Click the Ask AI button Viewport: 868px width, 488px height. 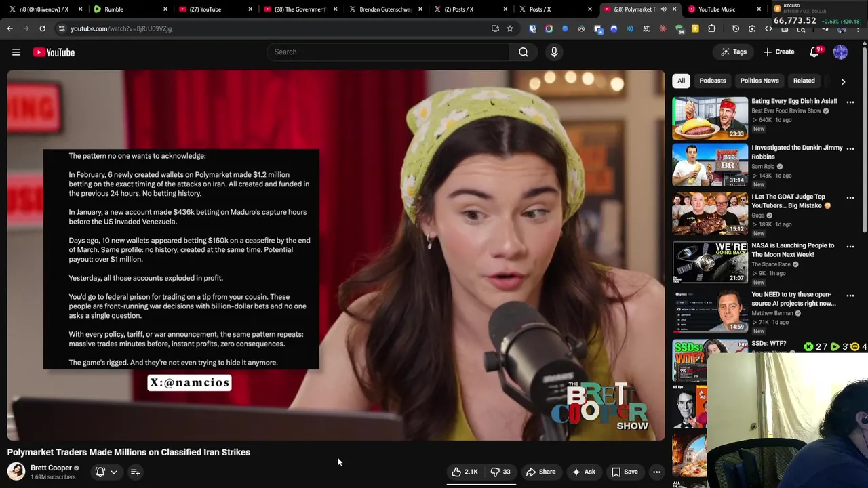[583, 472]
